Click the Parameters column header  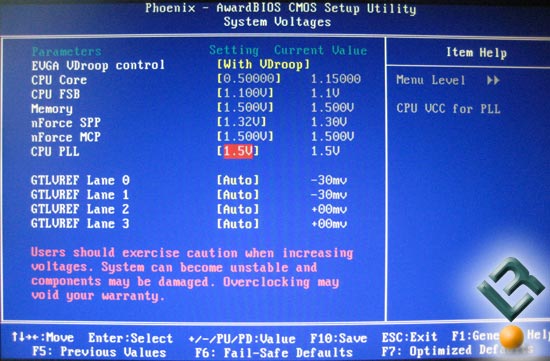click(67, 52)
